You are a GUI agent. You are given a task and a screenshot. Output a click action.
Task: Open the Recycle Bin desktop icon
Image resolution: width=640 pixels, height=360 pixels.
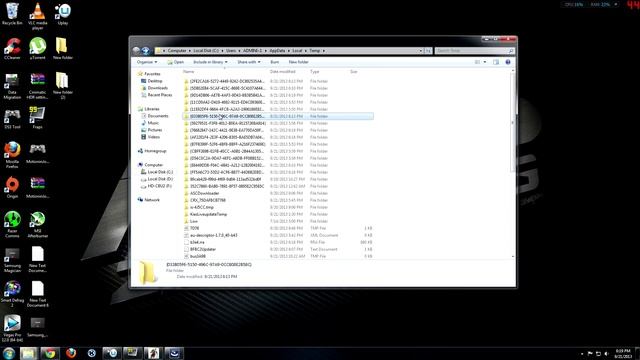click(12, 14)
